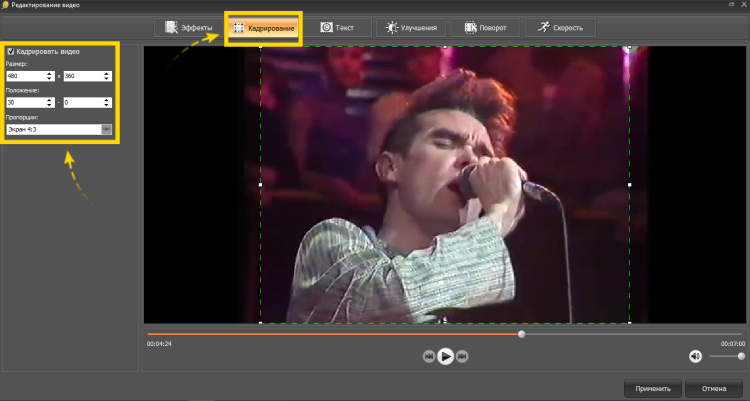Open the Эффекты tab

point(189,28)
